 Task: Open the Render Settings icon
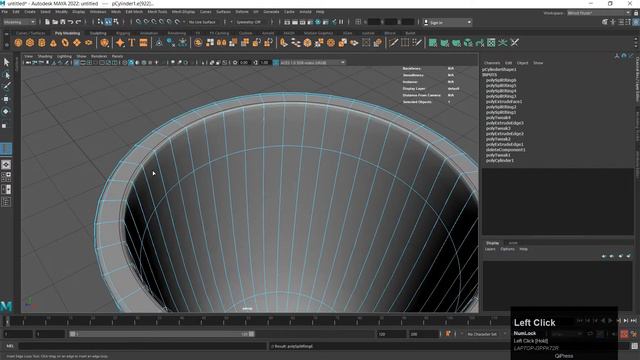tap(310, 22)
